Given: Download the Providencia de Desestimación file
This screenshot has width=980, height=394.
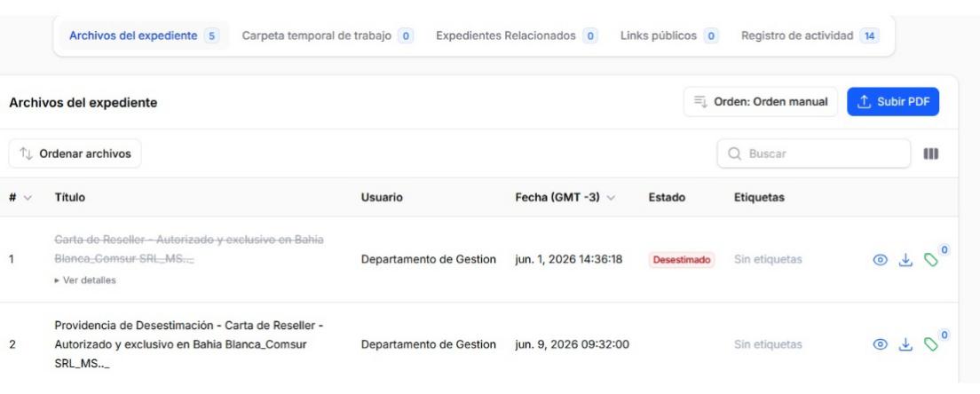Looking at the screenshot, I should [x=905, y=344].
